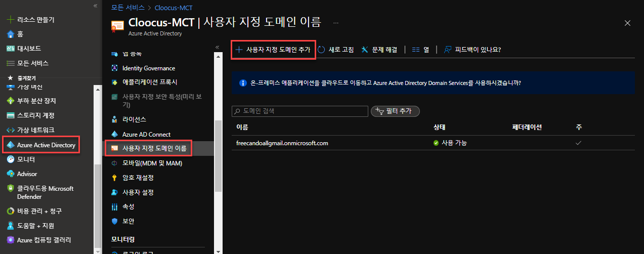Image resolution: width=644 pixels, height=254 pixels.
Task: Click the 가상 네트워크 icon
Action: click(10, 130)
